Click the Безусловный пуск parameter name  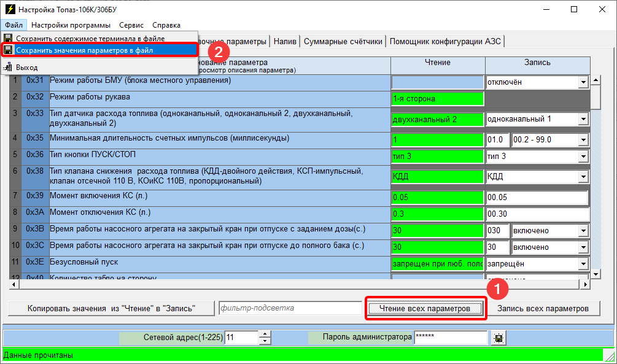point(84,261)
